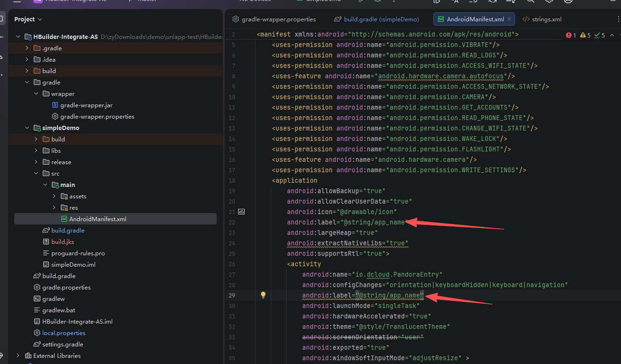This screenshot has height=364, width=621.
Task: Click io.dcloud.PandoraEntry activity name
Action: pyautogui.click(x=397, y=274)
